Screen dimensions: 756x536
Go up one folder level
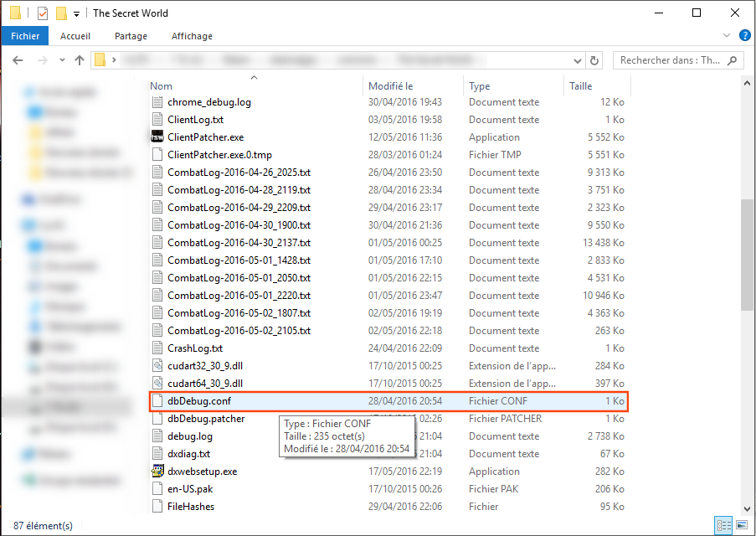tap(80, 60)
